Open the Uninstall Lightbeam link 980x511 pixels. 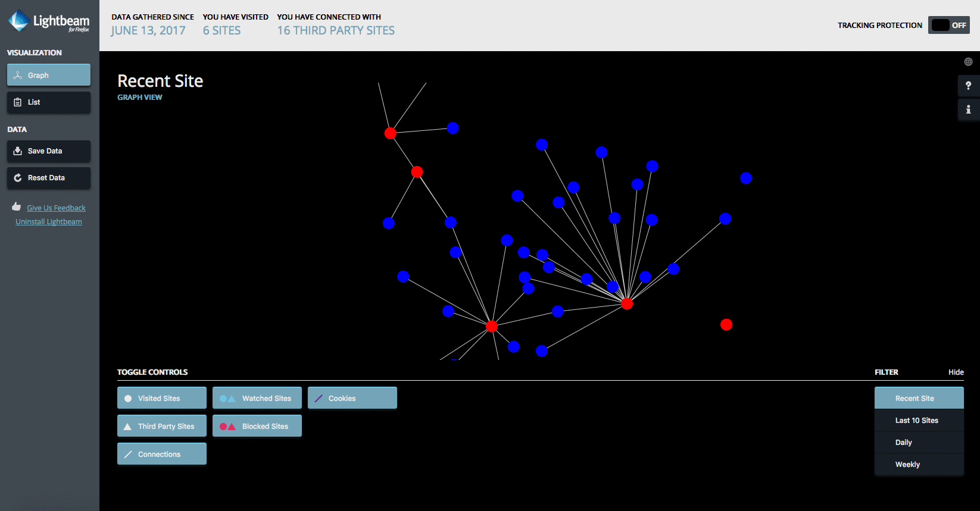49,222
